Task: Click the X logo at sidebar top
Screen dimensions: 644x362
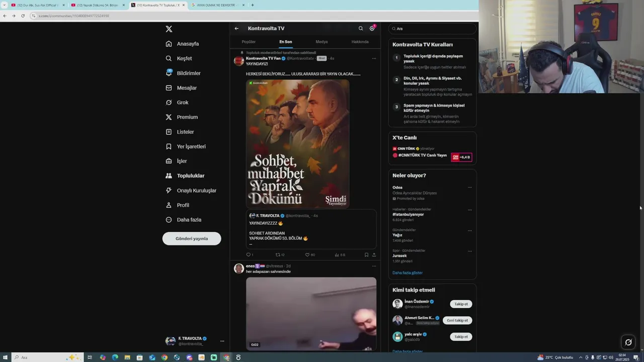Action: (x=169, y=29)
